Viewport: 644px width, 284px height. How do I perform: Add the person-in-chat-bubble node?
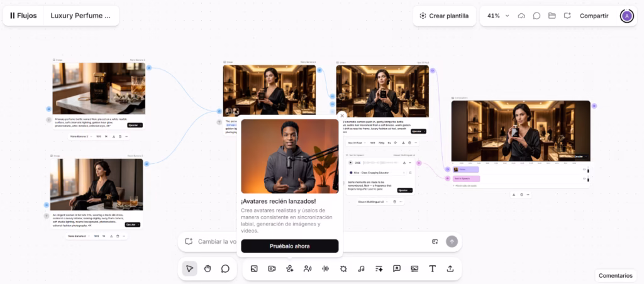397,269
